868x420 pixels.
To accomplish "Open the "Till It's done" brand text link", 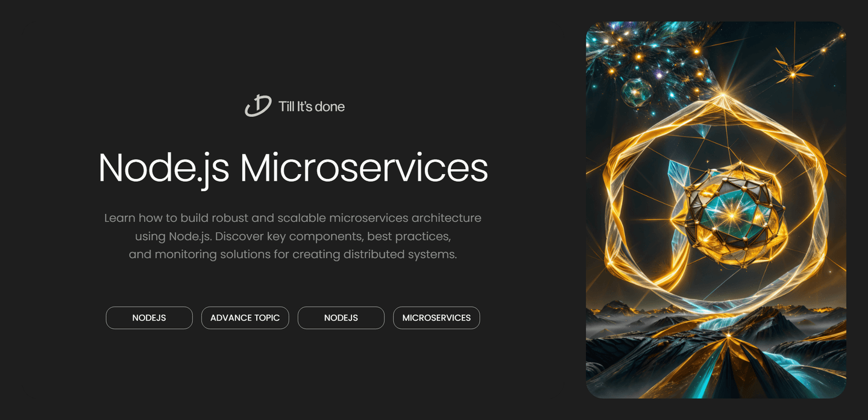I will pyautogui.click(x=311, y=107).
